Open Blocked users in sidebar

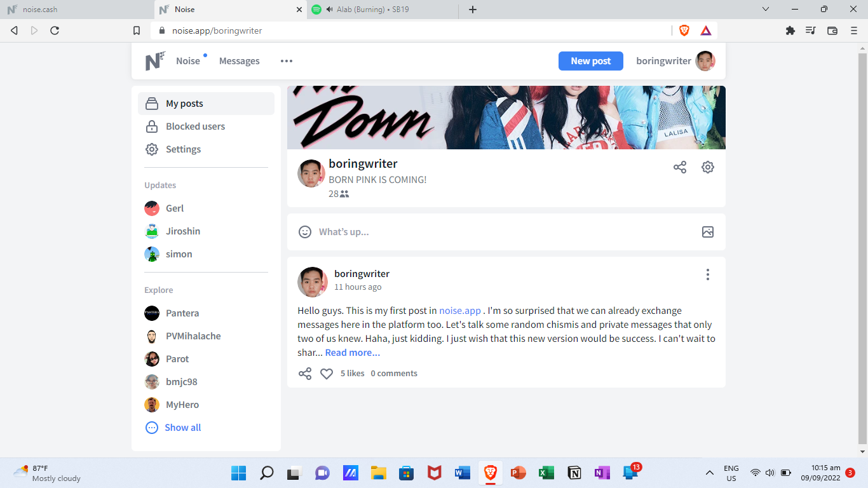206,126
